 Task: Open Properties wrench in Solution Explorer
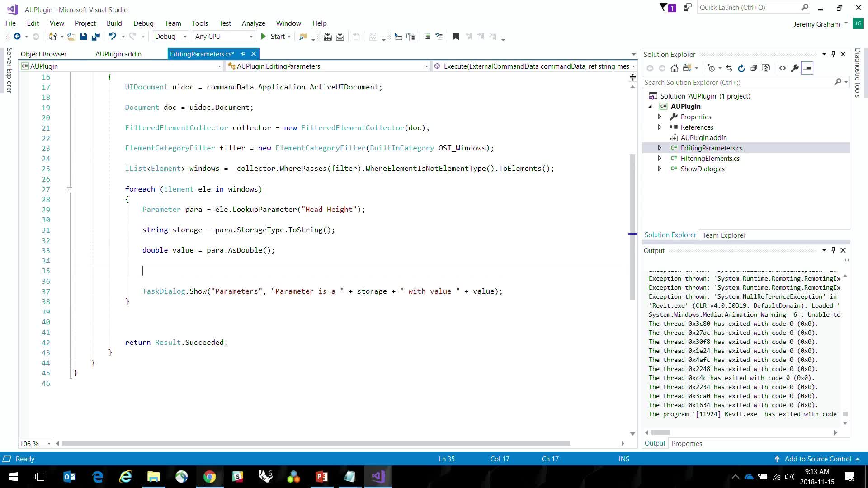click(x=795, y=68)
